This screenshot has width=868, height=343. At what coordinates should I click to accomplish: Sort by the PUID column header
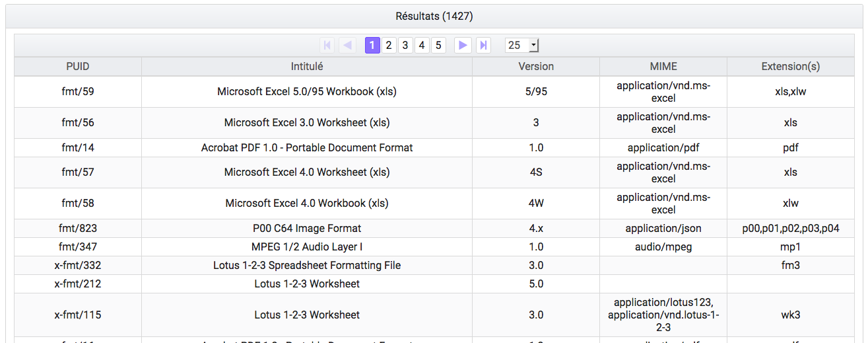pos(78,67)
